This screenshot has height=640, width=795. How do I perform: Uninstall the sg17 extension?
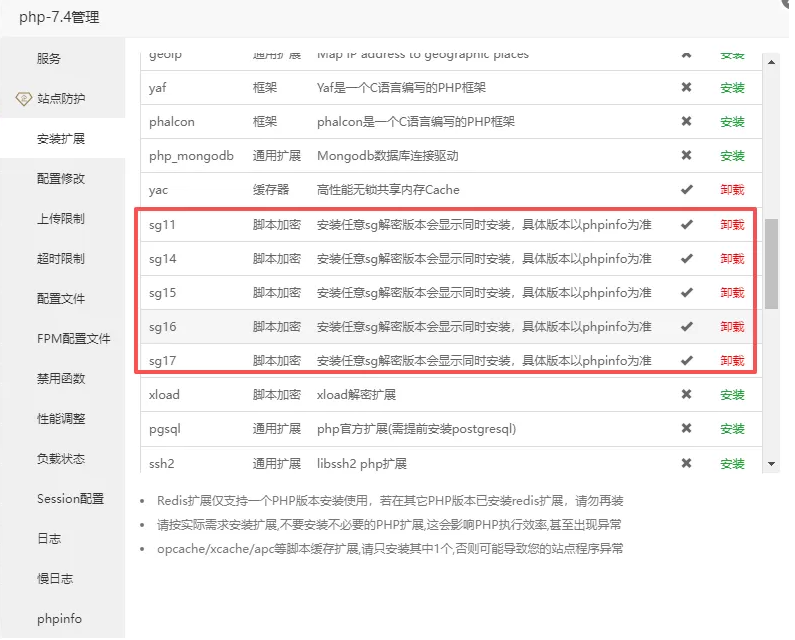point(732,361)
